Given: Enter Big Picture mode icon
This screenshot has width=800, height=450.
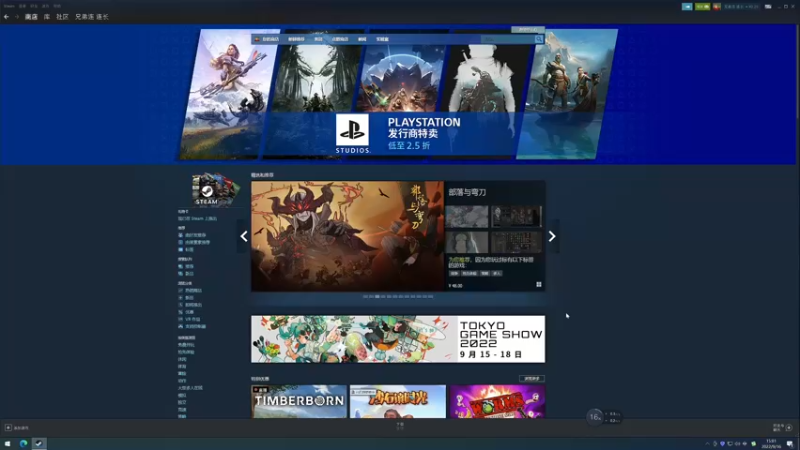Looking at the screenshot, I should (768, 7).
